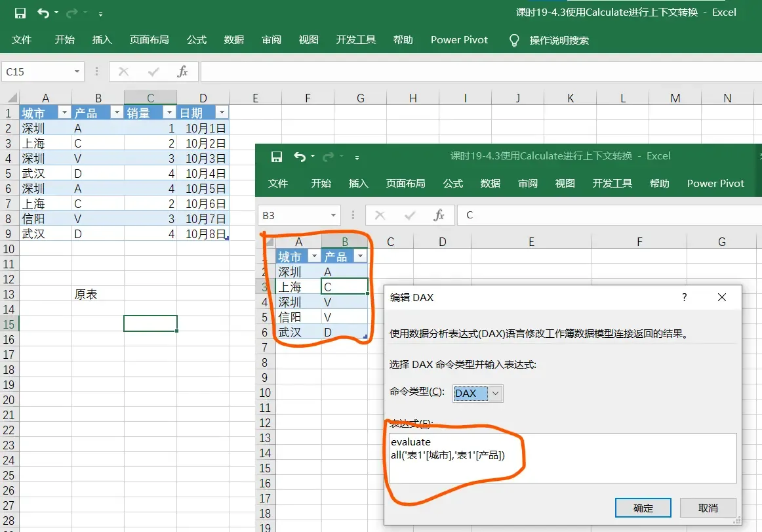Open the filter dropdown on the 城市 column header
The image size is (762, 532).
coord(64,112)
